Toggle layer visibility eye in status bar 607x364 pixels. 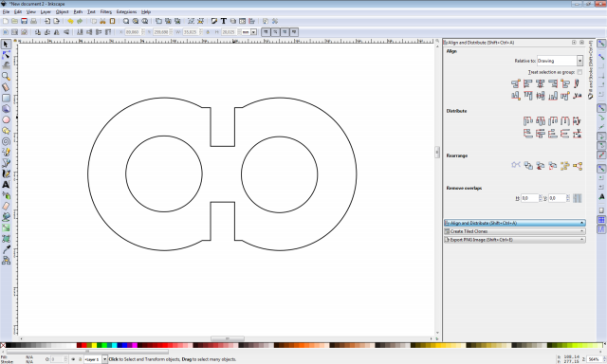tap(73, 359)
